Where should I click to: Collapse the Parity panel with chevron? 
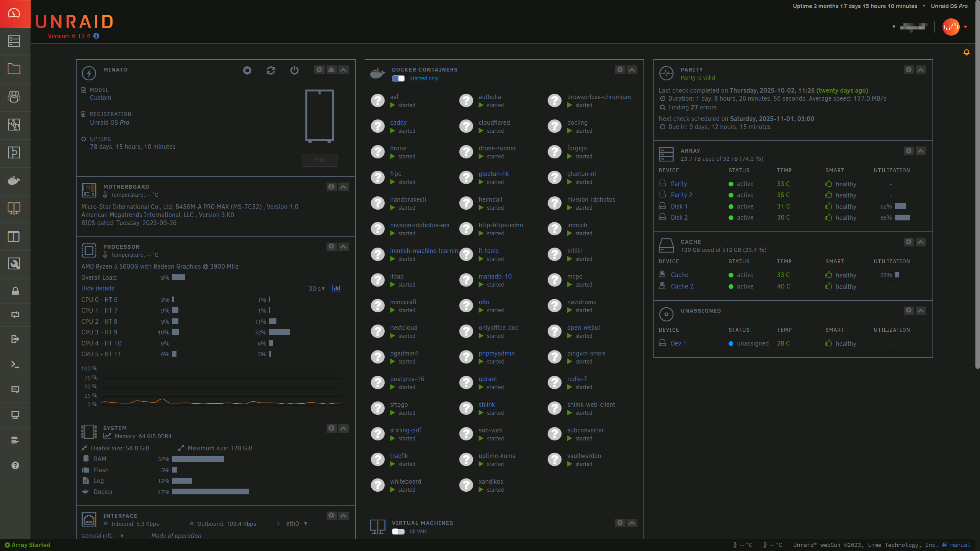921,70
